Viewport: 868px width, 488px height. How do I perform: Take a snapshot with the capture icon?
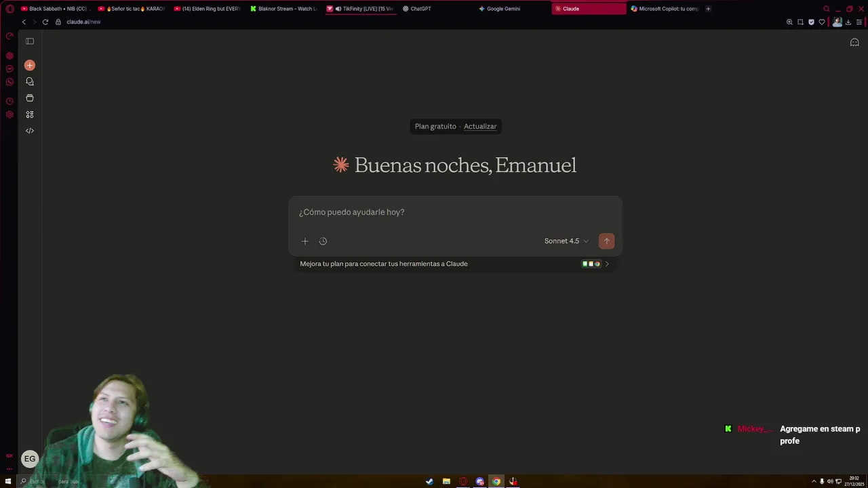pyautogui.click(x=800, y=22)
